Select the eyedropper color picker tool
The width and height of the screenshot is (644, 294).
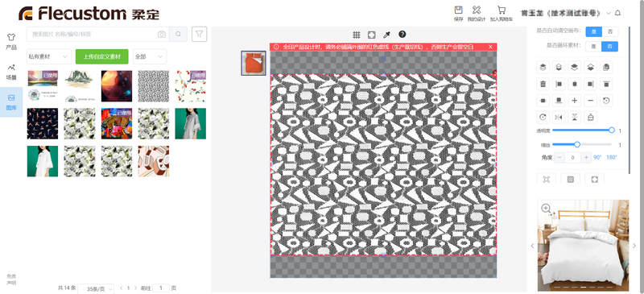pyautogui.click(x=386, y=35)
